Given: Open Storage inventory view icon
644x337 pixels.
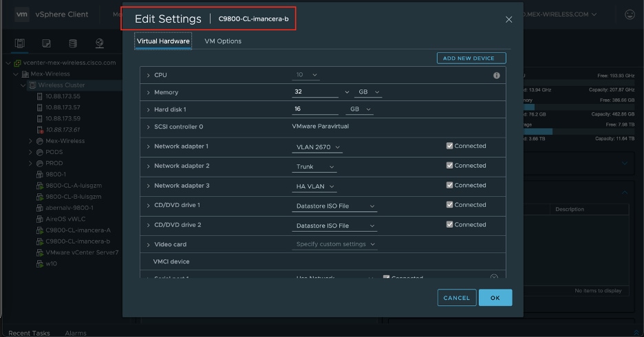Looking at the screenshot, I should point(73,43).
